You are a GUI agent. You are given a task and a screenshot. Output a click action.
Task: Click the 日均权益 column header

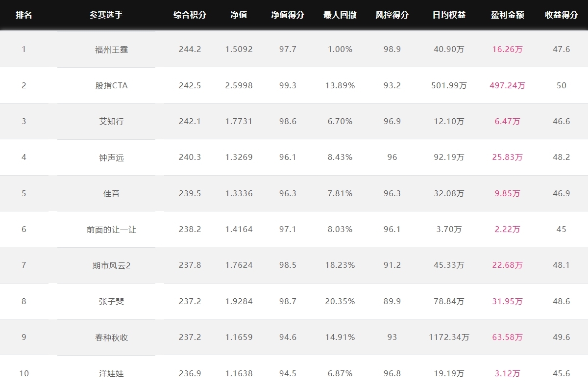[449, 15]
